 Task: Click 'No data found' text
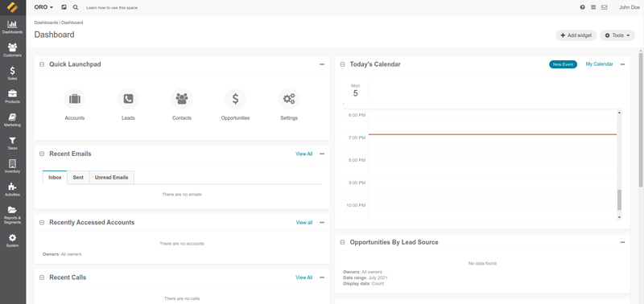(x=482, y=263)
